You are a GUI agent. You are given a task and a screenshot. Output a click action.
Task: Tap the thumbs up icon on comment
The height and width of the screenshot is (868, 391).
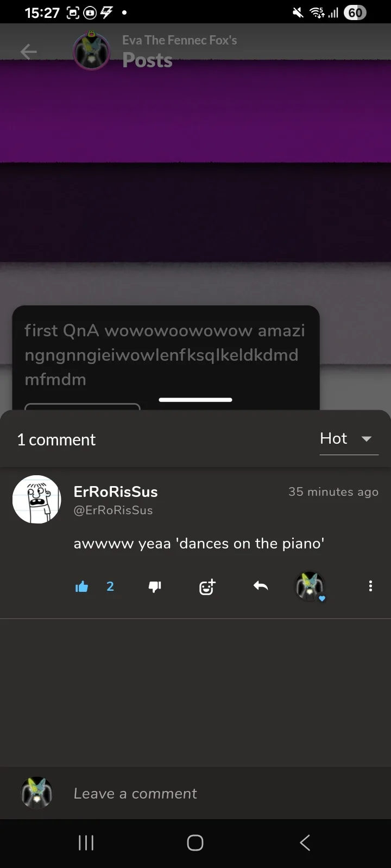point(82,586)
